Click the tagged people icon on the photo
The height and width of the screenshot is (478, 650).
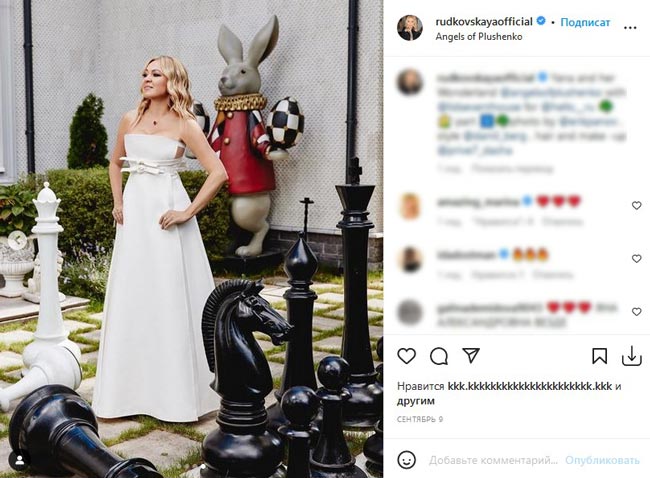[18, 460]
